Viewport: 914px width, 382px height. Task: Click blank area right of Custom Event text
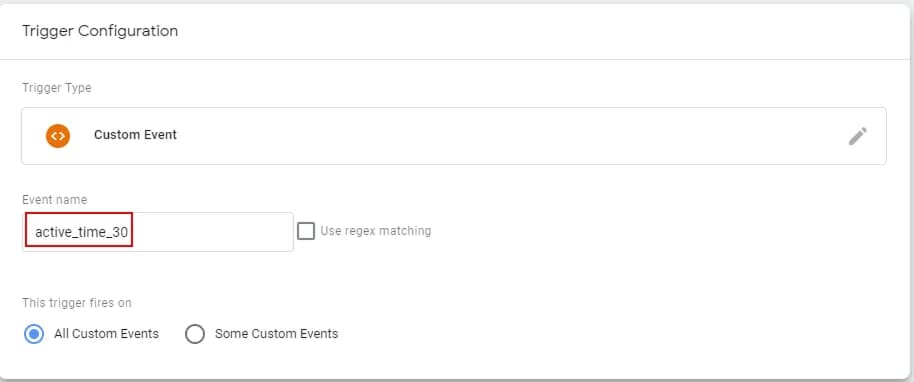(x=507, y=136)
